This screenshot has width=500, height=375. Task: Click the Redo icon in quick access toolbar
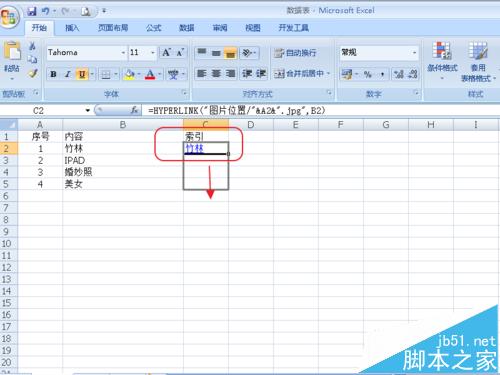point(65,11)
